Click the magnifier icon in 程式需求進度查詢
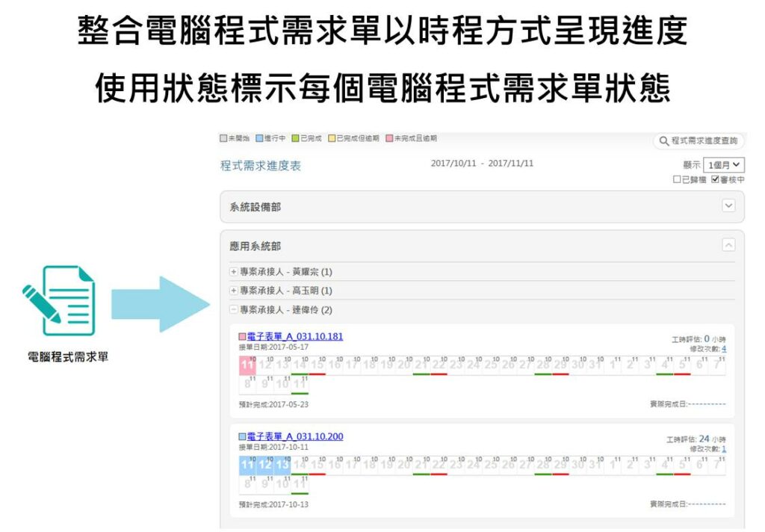Image resolution: width=765 pixels, height=532 pixels. 663,140
